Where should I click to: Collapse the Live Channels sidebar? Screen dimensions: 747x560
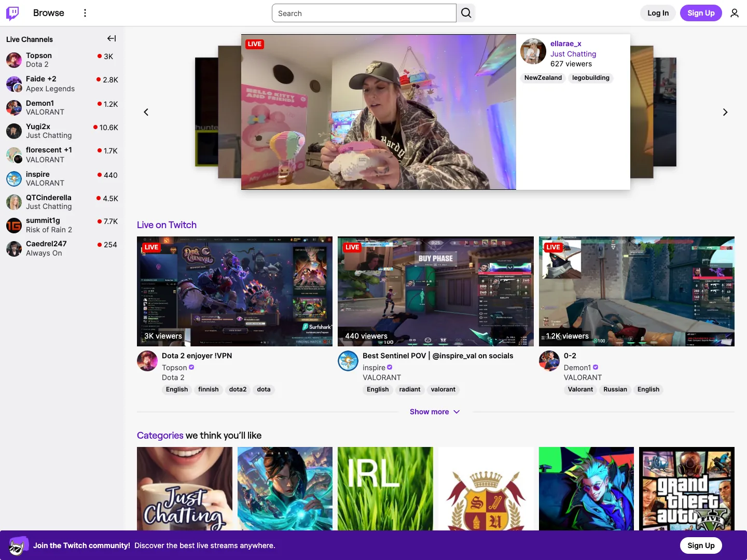pyautogui.click(x=112, y=38)
